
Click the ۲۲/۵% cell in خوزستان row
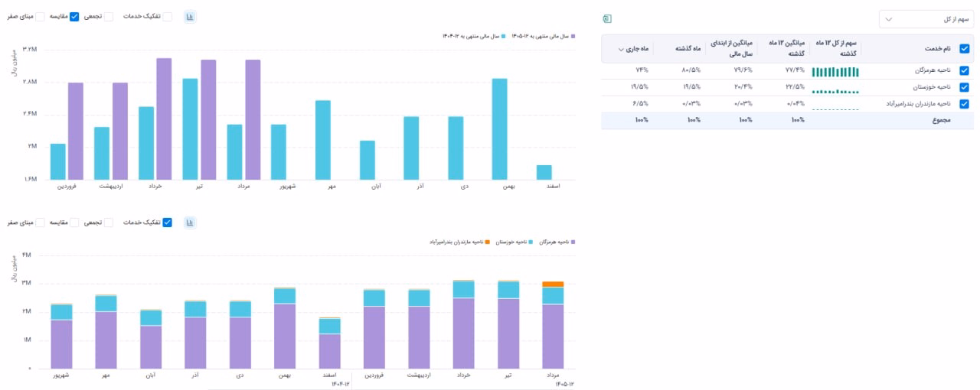click(794, 87)
